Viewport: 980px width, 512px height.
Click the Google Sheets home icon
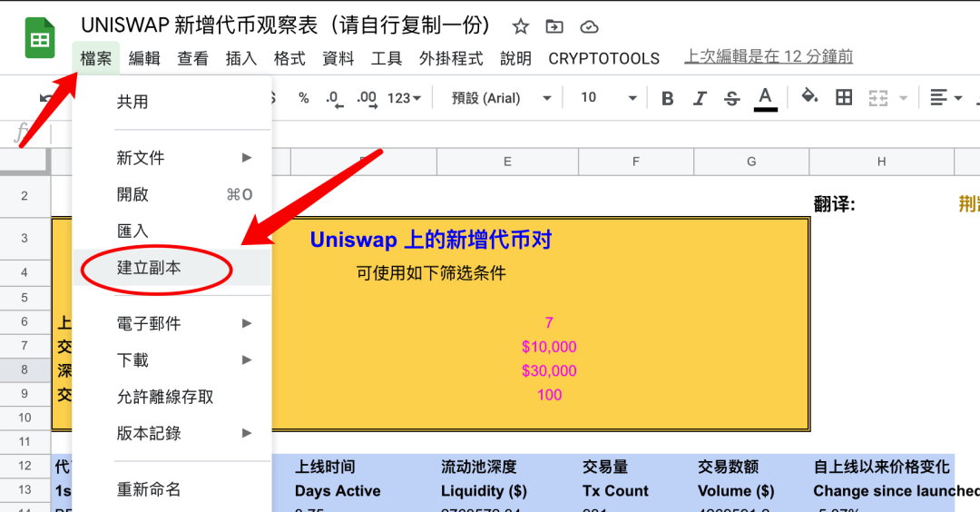tap(40, 39)
